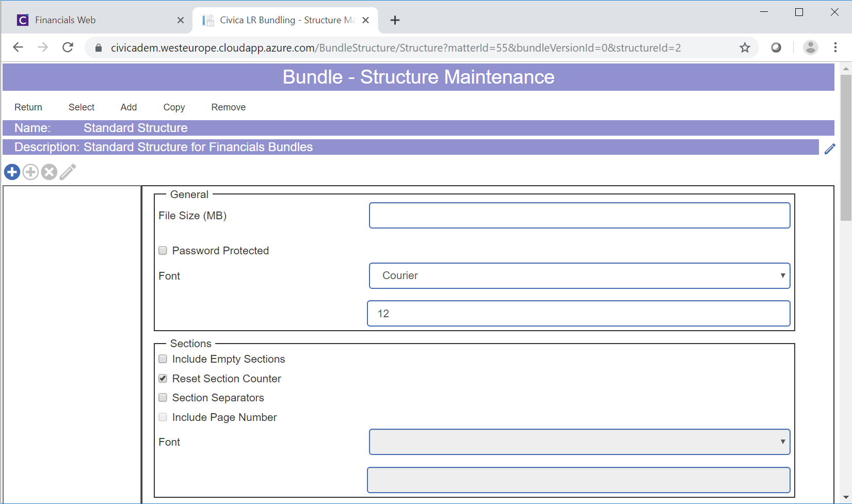Minimize the browser window
852x504 pixels.
pyautogui.click(x=764, y=12)
